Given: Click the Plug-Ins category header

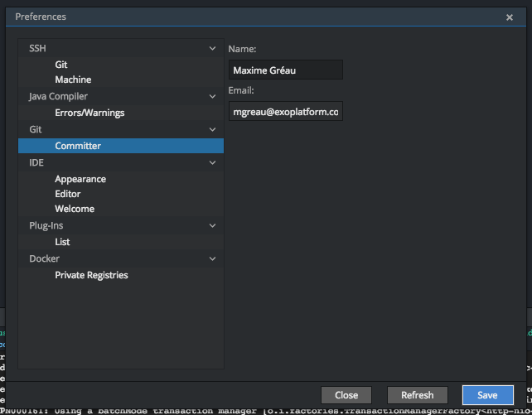Looking at the screenshot, I should pyautogui.click(x=121, y=226).
